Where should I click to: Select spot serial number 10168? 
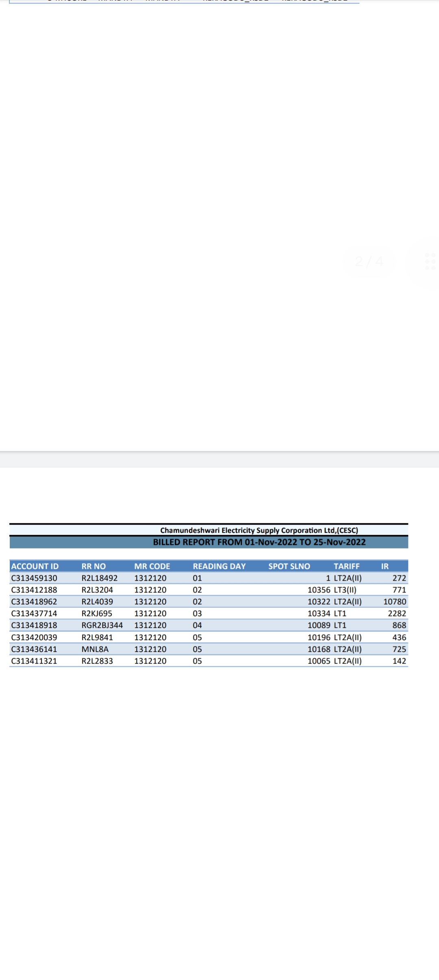[x=319, y=649]
